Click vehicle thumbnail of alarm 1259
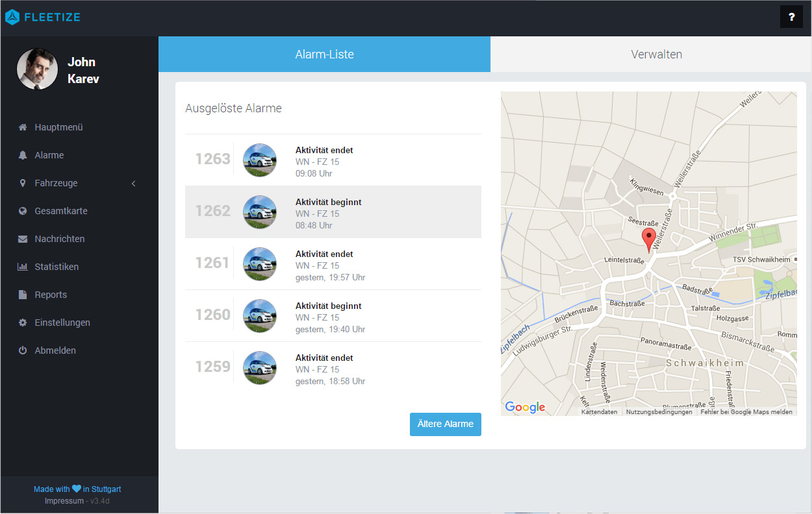812x514 pixels. click(260, 368)
